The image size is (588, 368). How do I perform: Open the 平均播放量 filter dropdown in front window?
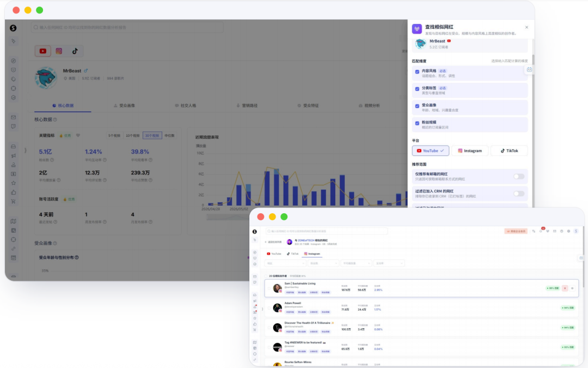pos(356,263)
